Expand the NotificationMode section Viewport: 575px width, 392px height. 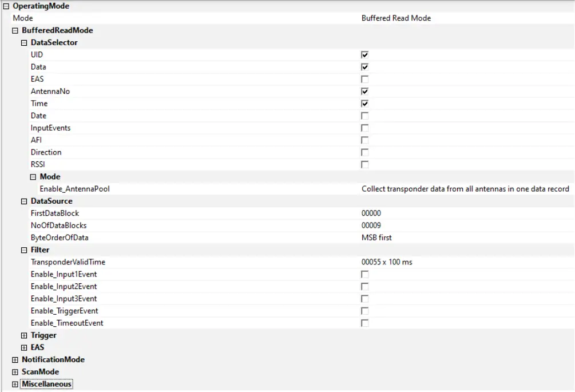[15, 359]
